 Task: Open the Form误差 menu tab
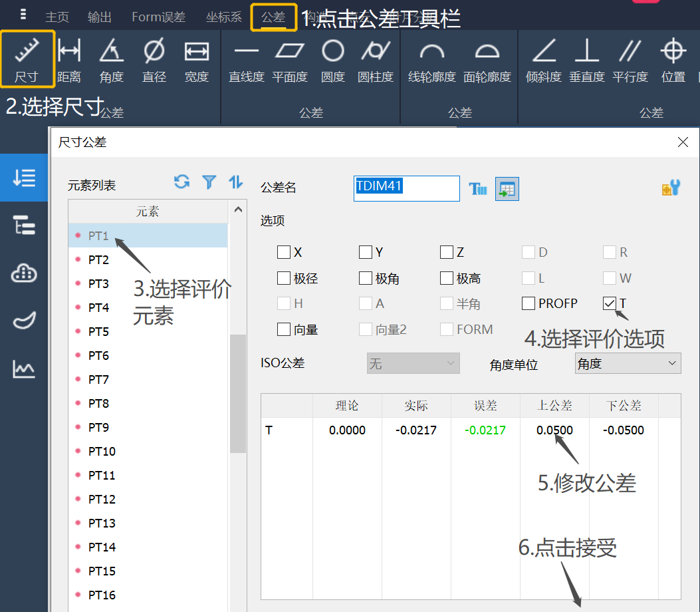point(158,17)
